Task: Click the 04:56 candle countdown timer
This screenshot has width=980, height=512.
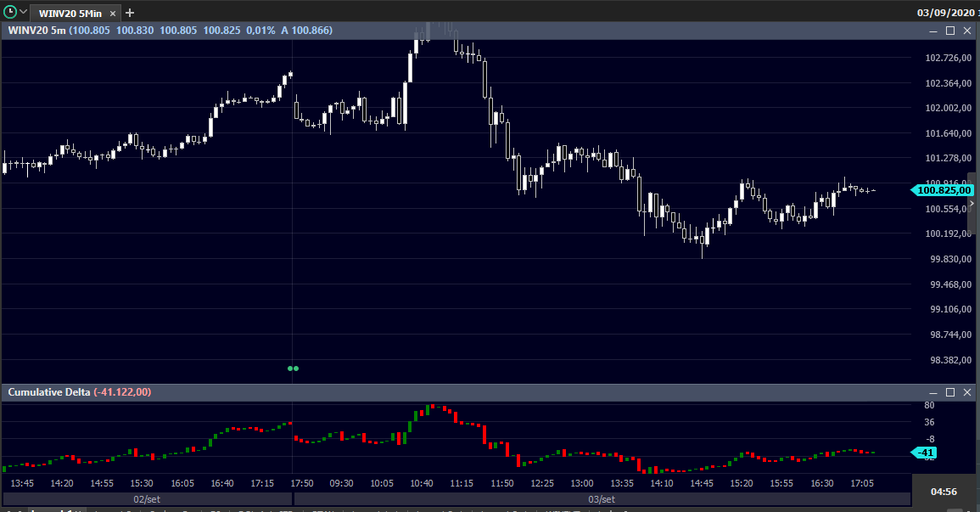Action: click(x=944, y=492)
